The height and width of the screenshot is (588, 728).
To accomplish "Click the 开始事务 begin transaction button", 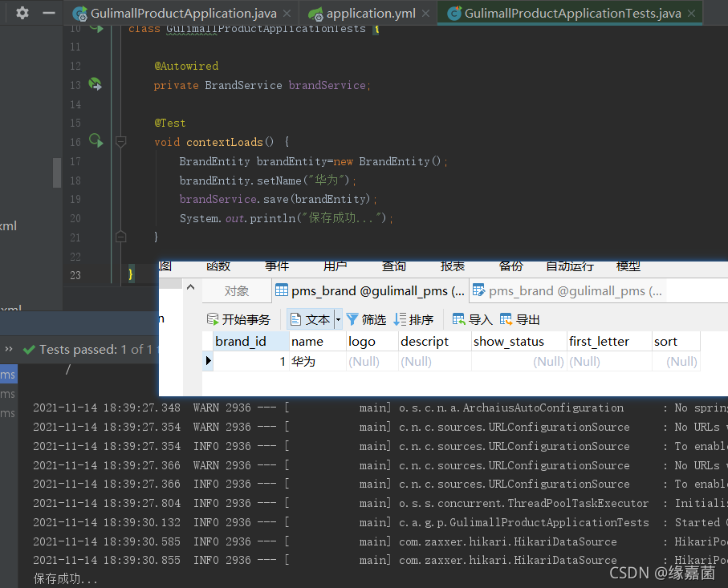I will click(x=238, y=319).
